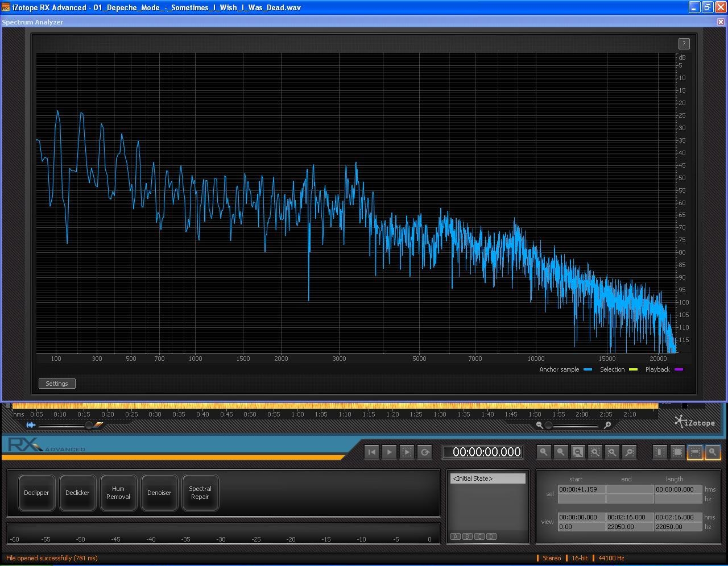The image size is (728, 566).
Task: Open the Spectrum Analyzer Settings
Action: 57,384
